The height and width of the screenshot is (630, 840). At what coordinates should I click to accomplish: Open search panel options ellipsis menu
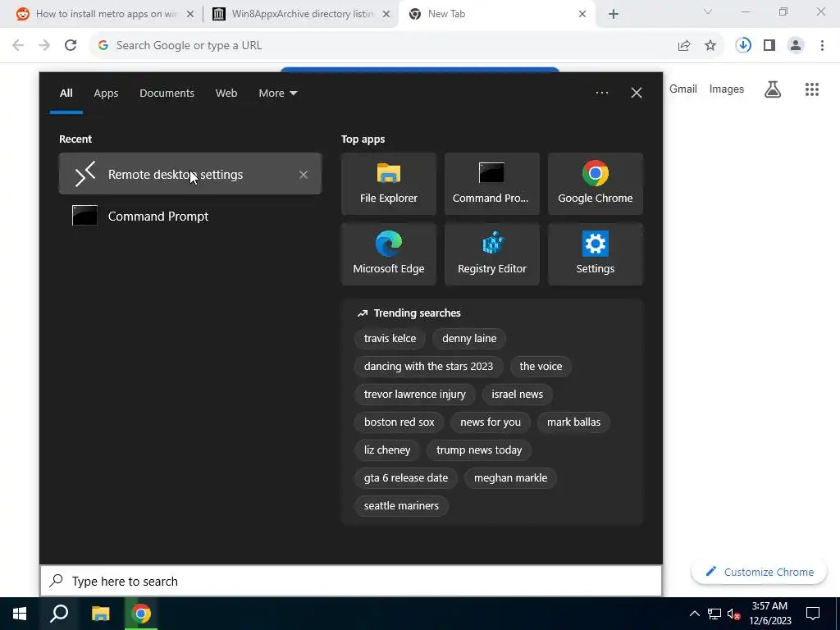click(x=601, y=93)
